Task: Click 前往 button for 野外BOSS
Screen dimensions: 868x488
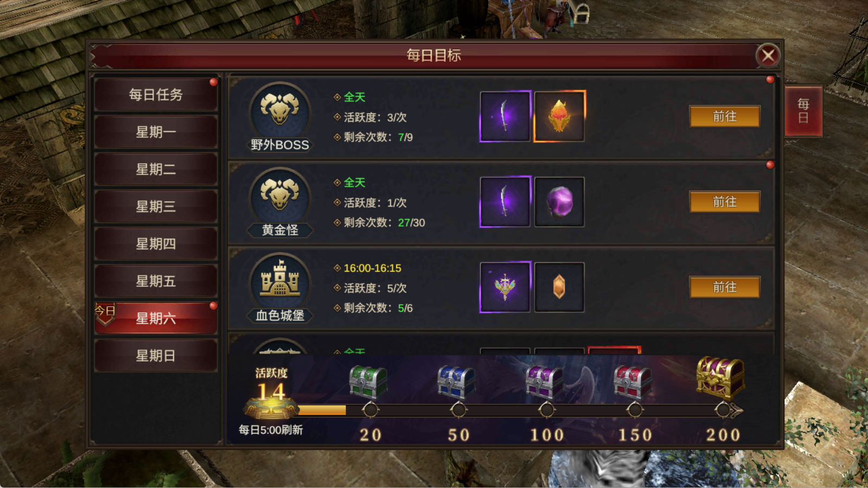Action: pyautogui.click(x=725, y=117)
